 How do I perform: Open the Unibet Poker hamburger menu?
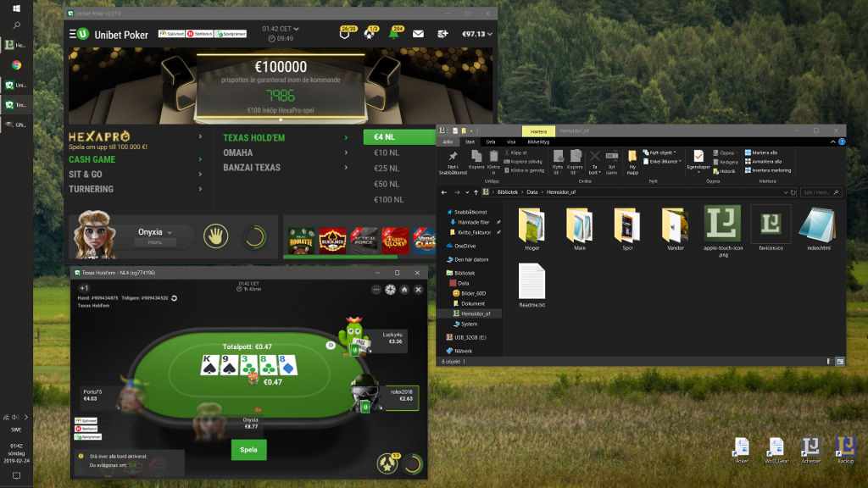(73, 34)
